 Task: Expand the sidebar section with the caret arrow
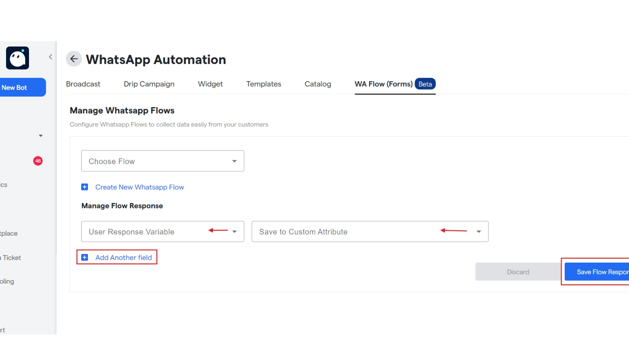click(40, 135)
